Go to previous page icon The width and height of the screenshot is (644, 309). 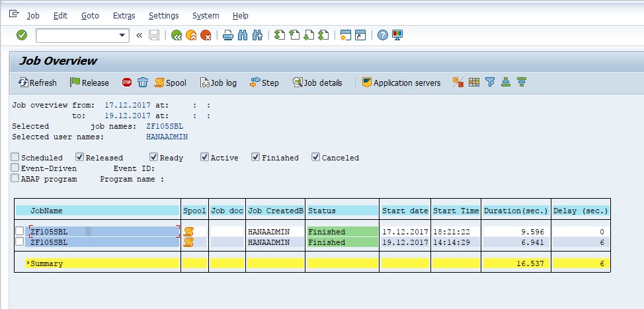tap(294, 35)
